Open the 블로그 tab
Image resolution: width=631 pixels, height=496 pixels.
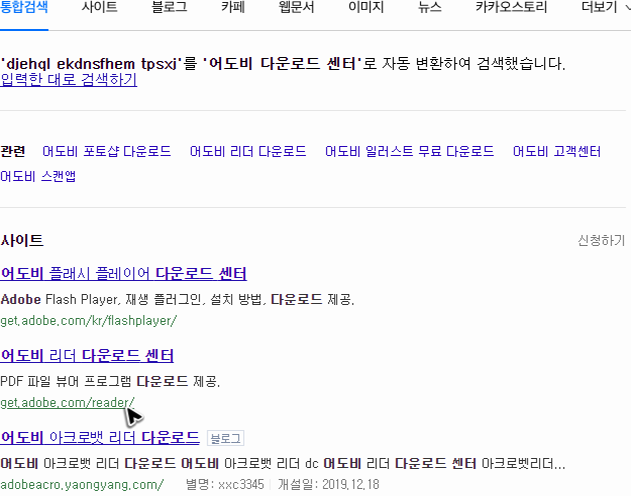(169, 7)
